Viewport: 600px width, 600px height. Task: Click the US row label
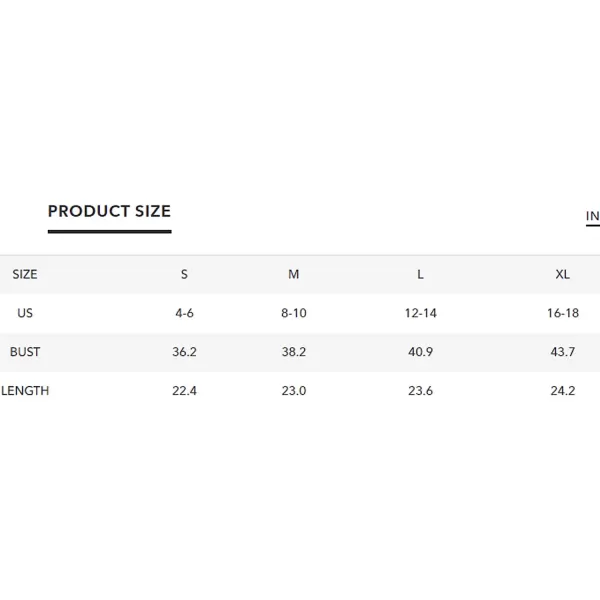click(x=25, y=313)
